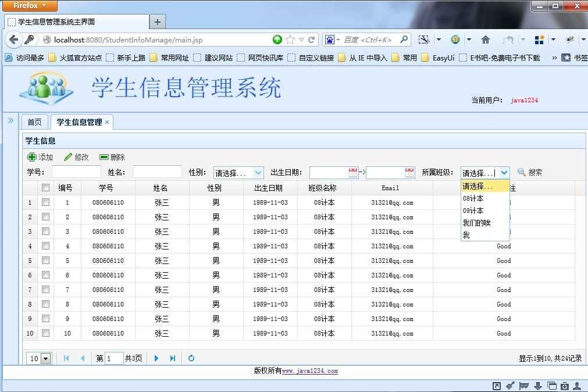Click the magnifier search icon
The width and height of the screenshot is (588, 392).
521,172
